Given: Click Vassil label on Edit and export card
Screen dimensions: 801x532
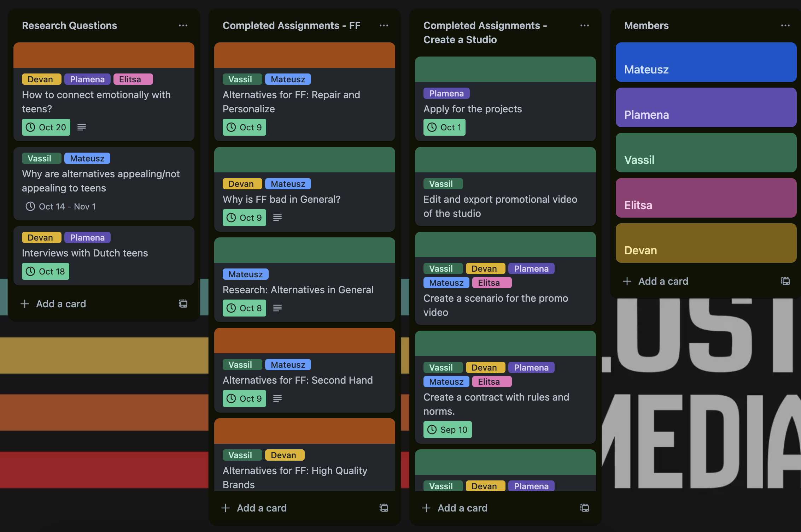Looking at the screenshot, I should point(443,184).
